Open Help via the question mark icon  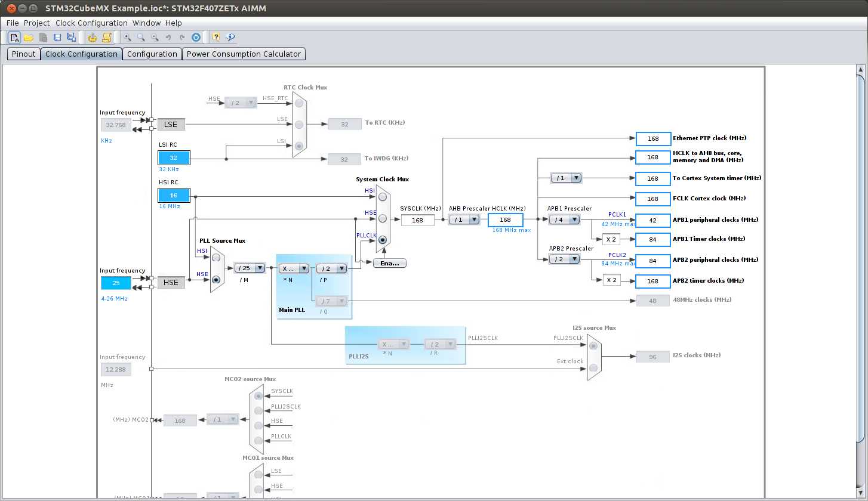coord(216,38)
